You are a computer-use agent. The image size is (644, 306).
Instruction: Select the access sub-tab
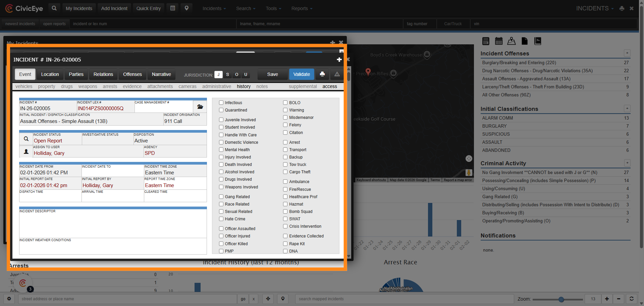(x=330, y=86)
